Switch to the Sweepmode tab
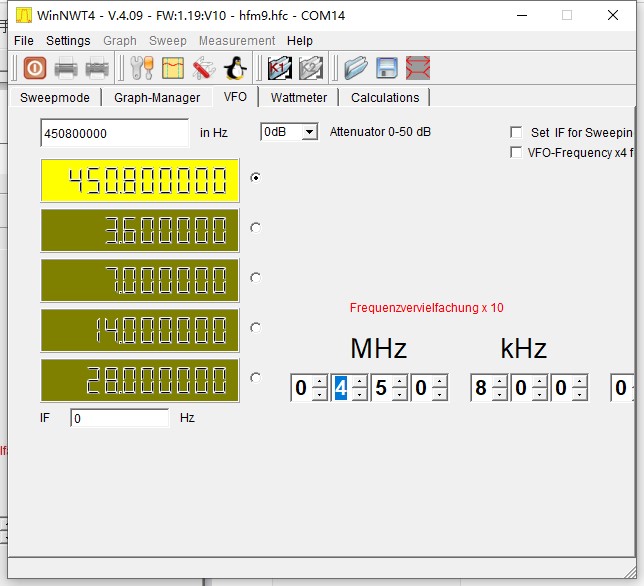The height and width of the screenshot is (586, 644). click(x=55, y=97)
